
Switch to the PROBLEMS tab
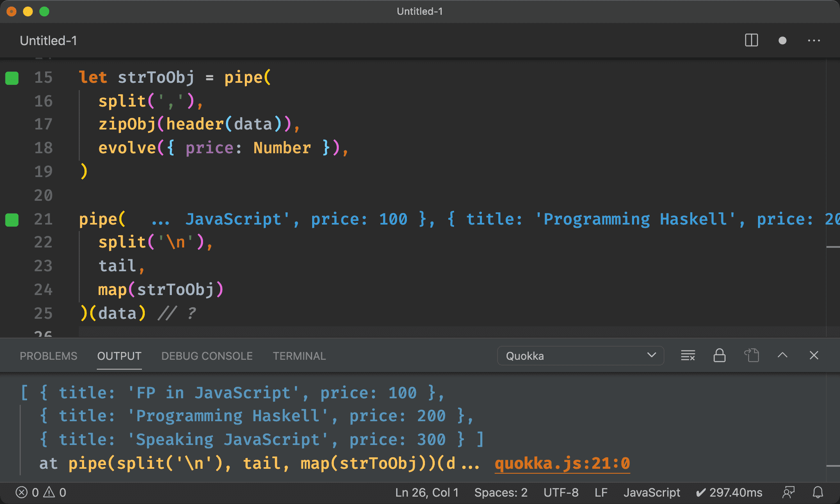[48, 356]
